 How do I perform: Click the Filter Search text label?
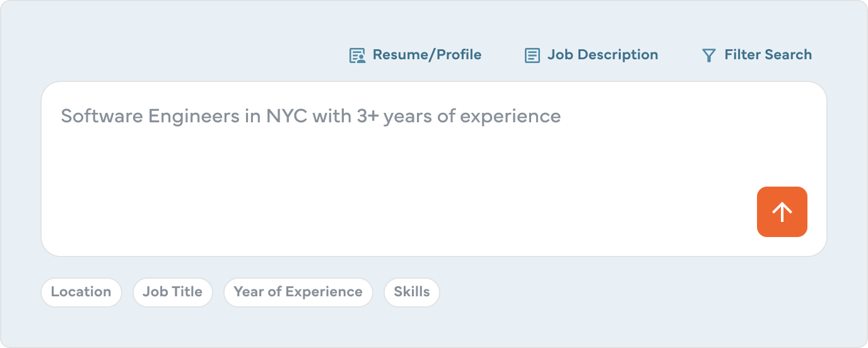coord(768,55)
